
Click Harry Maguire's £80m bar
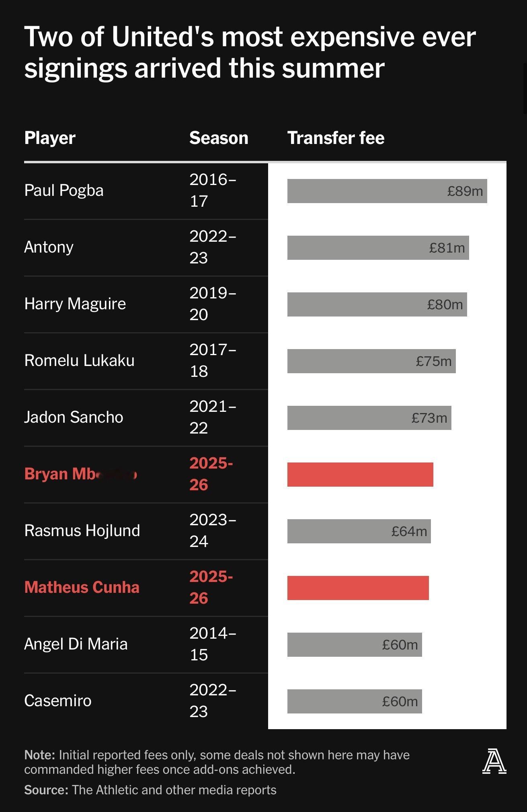[377, 304]
